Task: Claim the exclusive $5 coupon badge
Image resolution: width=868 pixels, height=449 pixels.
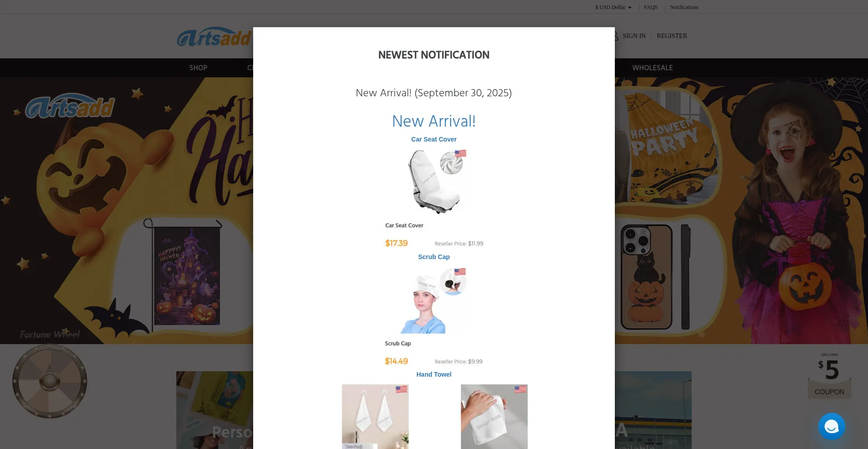Action: click(830, 375)
